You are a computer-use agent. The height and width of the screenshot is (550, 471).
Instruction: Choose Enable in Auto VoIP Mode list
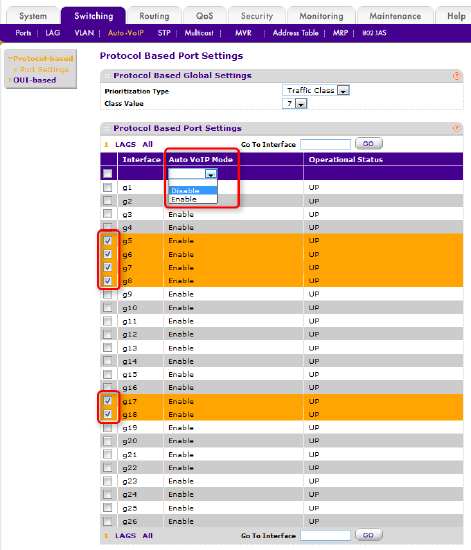[193, 199]
